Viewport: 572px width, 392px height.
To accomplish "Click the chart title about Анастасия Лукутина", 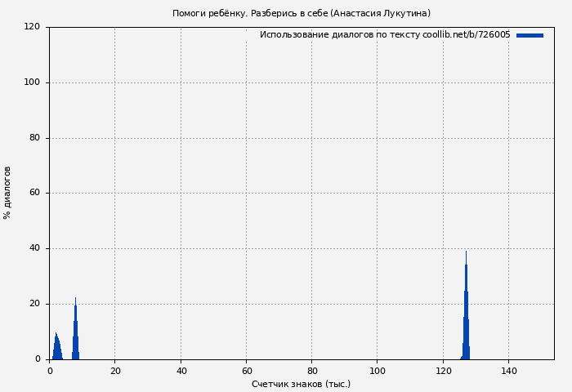I will (x=301, y=13).
